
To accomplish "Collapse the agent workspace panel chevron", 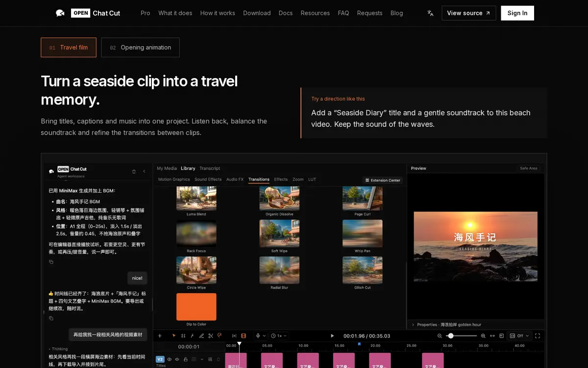I will click(x=144, y=171).
